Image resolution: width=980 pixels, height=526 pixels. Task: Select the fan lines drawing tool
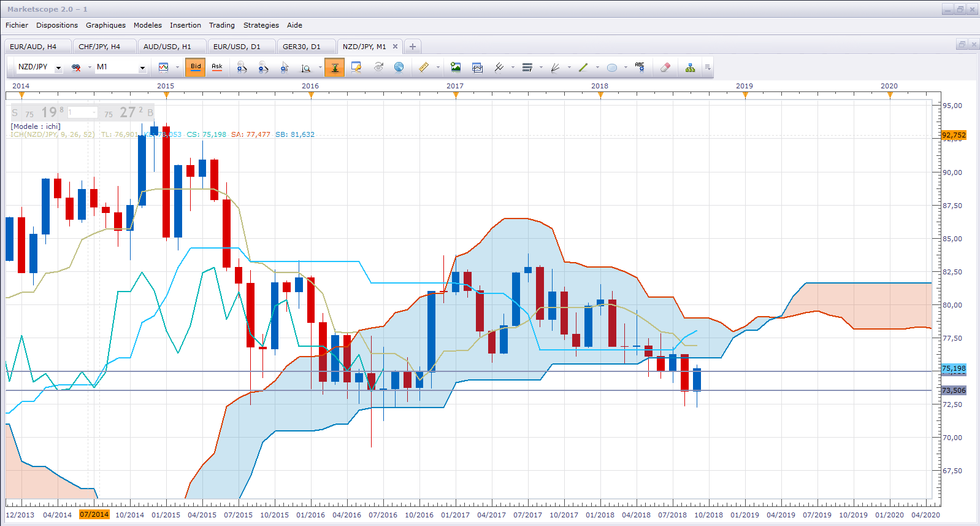tap(556, 68)
